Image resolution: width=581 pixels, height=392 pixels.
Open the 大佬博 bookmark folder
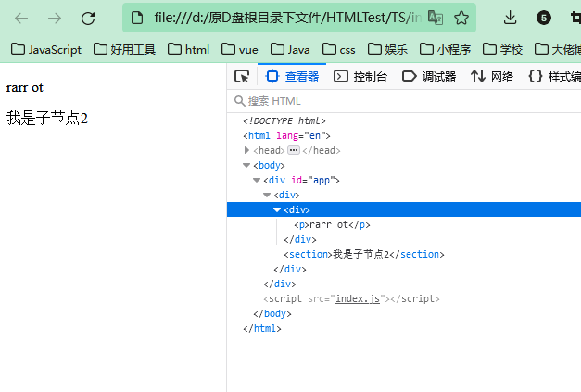[x=557, y=49]
